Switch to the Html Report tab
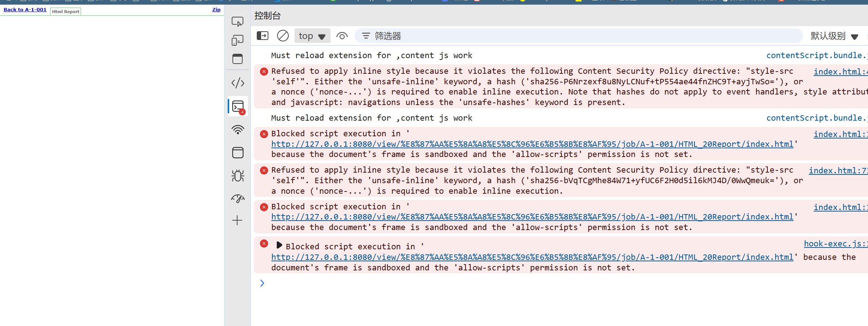This screenshot has width=868, height=326. coord(65,12)
